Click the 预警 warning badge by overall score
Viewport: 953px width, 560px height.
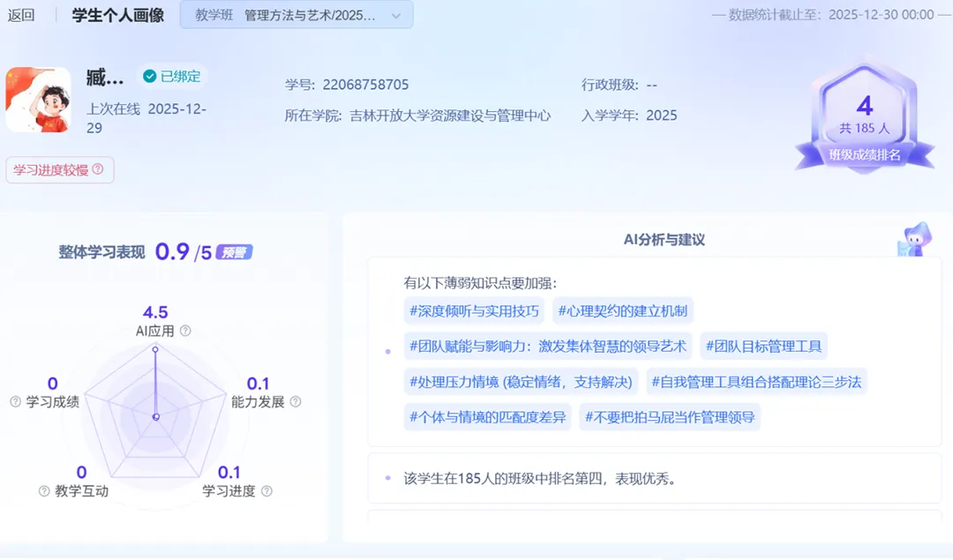[x=235, y=252]
